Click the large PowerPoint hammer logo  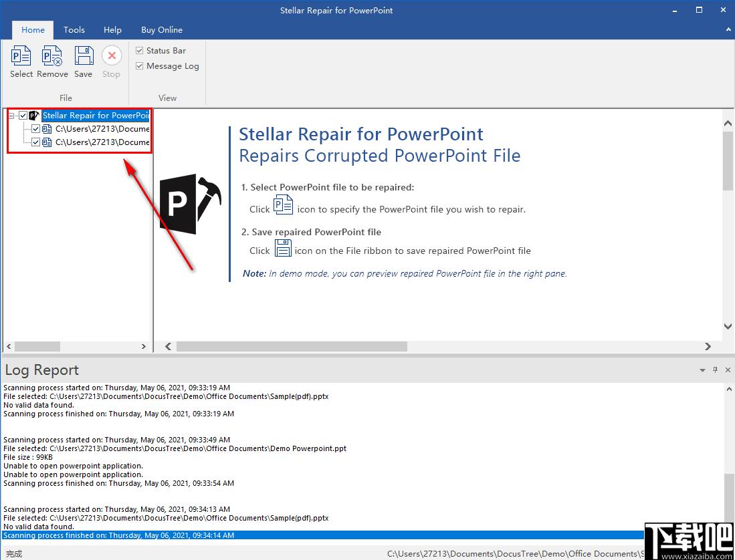click(191, 204)
